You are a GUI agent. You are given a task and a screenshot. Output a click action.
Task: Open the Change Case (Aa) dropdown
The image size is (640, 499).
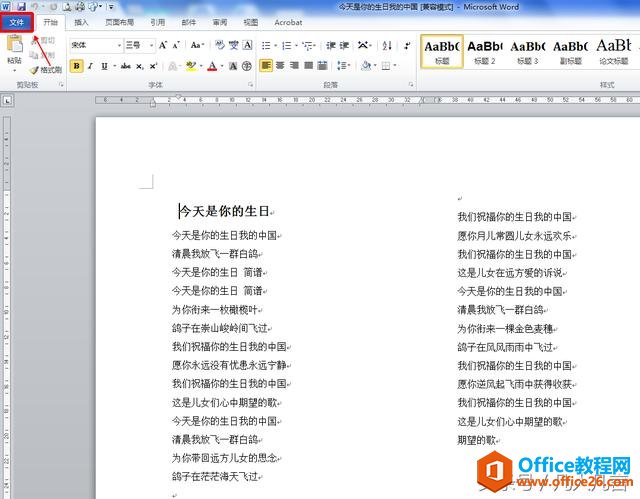[197, 45]
